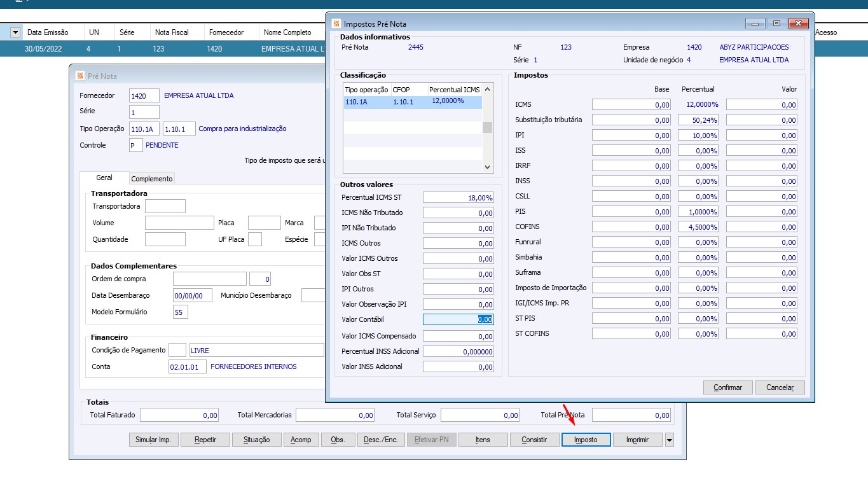
Task: Click the Valor Obs ST field
Action: coord(458,274)
